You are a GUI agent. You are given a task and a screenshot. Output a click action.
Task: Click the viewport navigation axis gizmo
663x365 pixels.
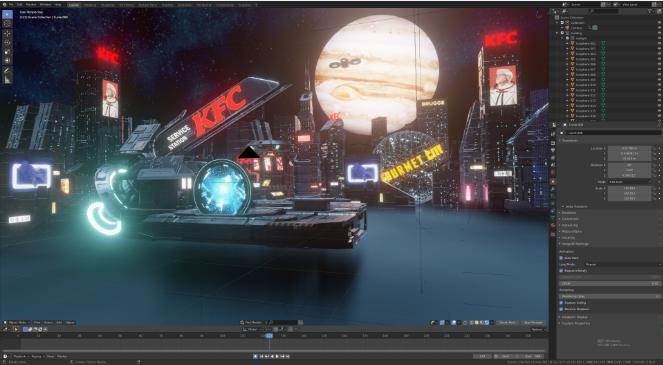coord(539,14)
